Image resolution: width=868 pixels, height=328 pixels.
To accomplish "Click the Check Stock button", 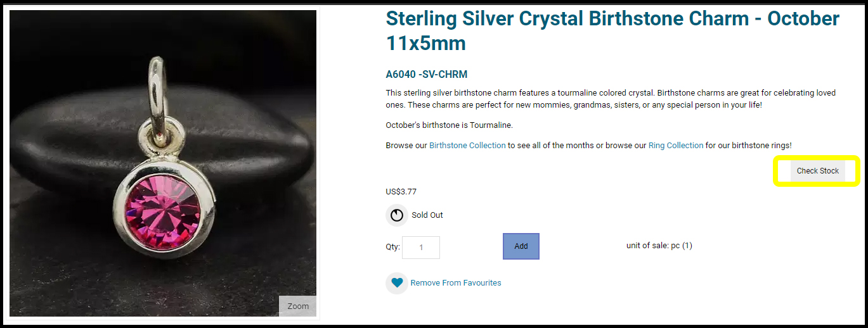I will [x=817, y=171].
